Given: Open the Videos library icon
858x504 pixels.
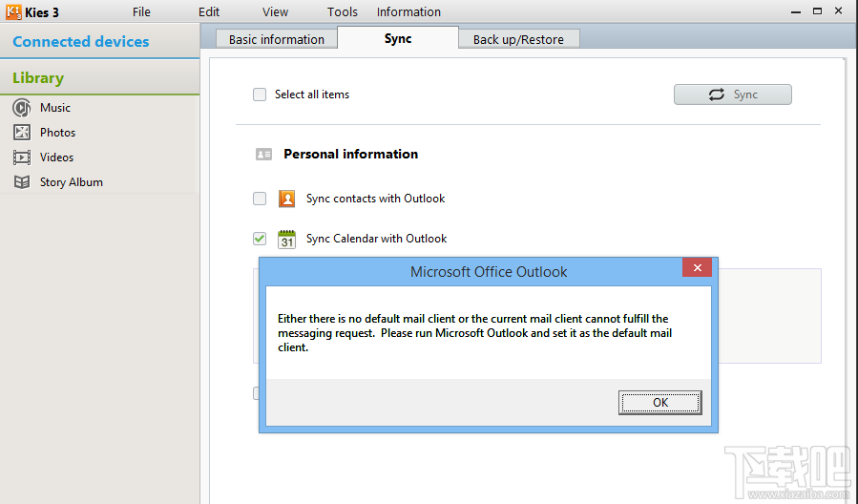Looking at the screenshot, I should (x=22, y=157).
